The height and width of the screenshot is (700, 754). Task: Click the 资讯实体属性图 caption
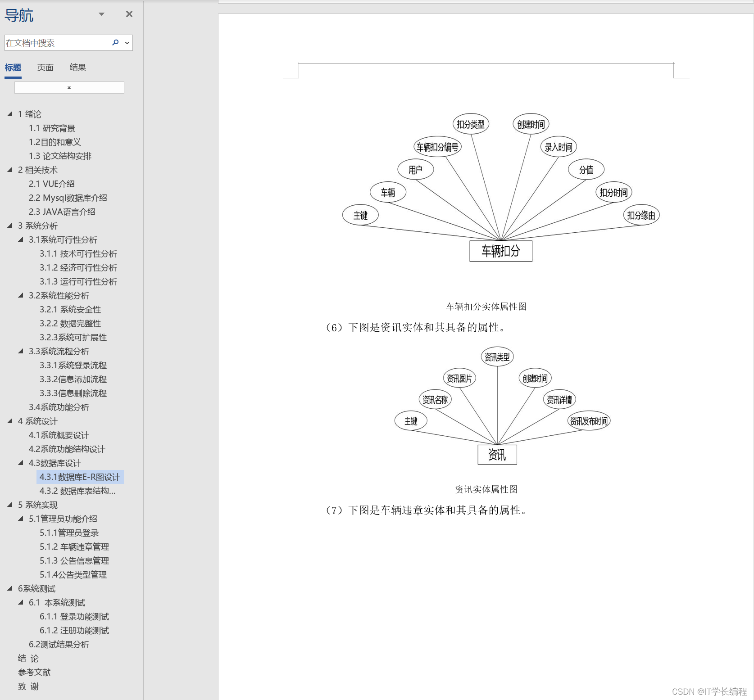coord(486,489)
